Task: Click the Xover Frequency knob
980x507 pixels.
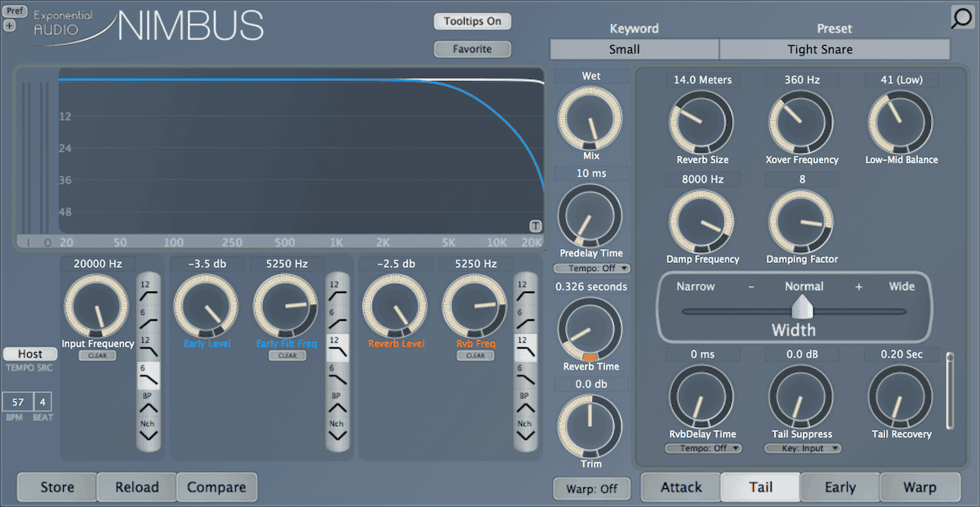Action: click(801, 122)
